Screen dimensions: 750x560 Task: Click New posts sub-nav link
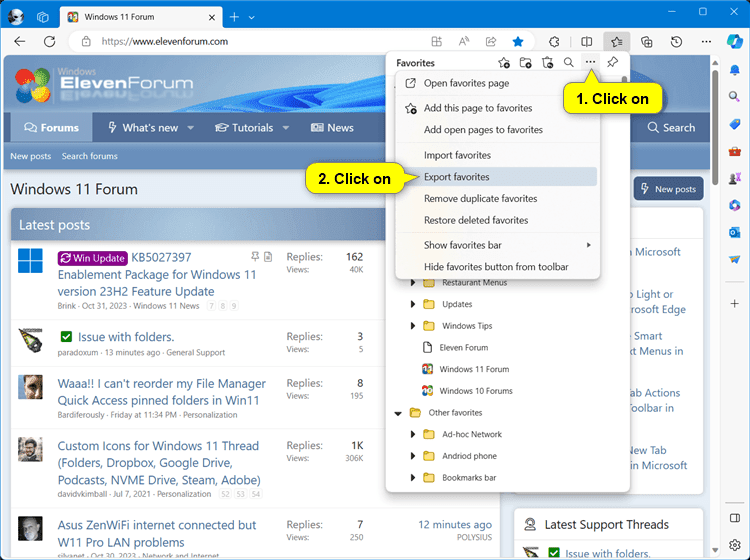(31, 156)
